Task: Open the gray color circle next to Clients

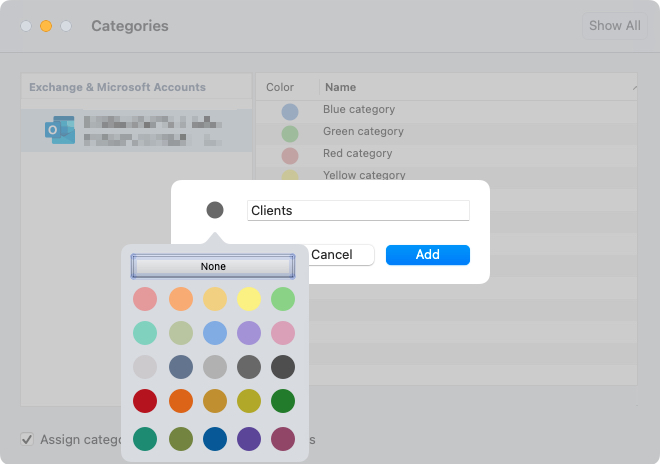Action: click(215, 210)
